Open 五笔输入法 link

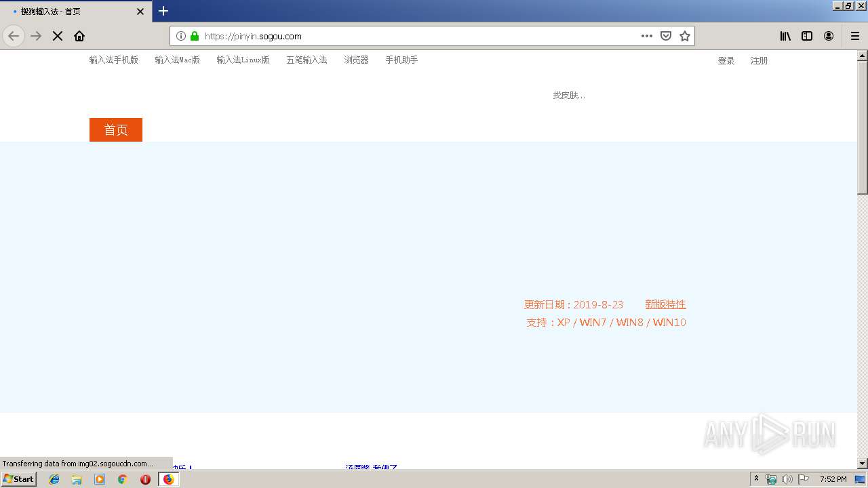point(307,60)
